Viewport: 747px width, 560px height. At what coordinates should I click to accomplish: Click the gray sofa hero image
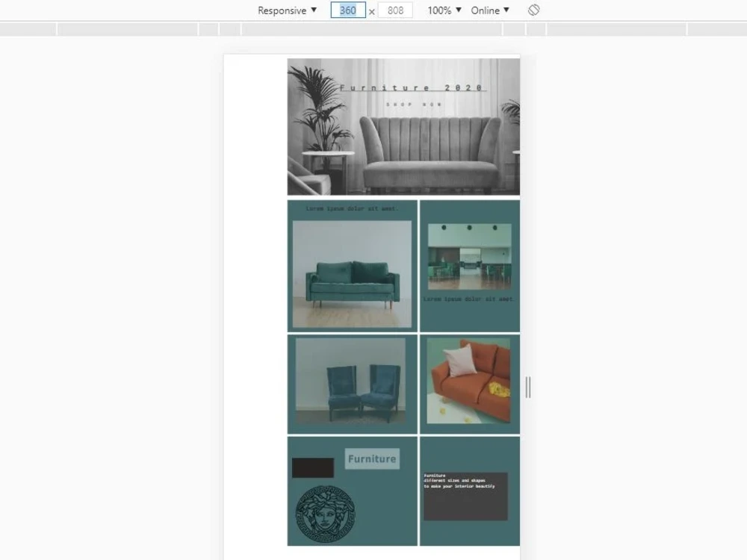403,127
